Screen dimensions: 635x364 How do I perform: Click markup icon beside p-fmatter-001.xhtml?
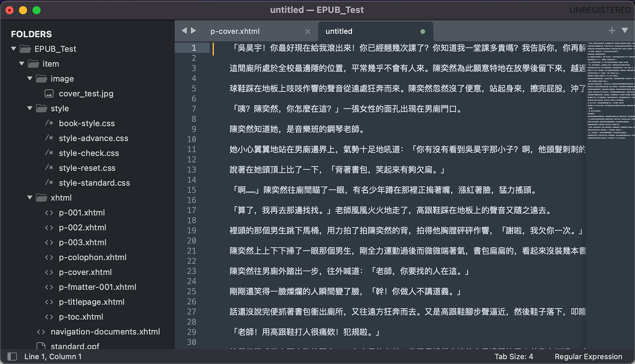click(49, 287)
